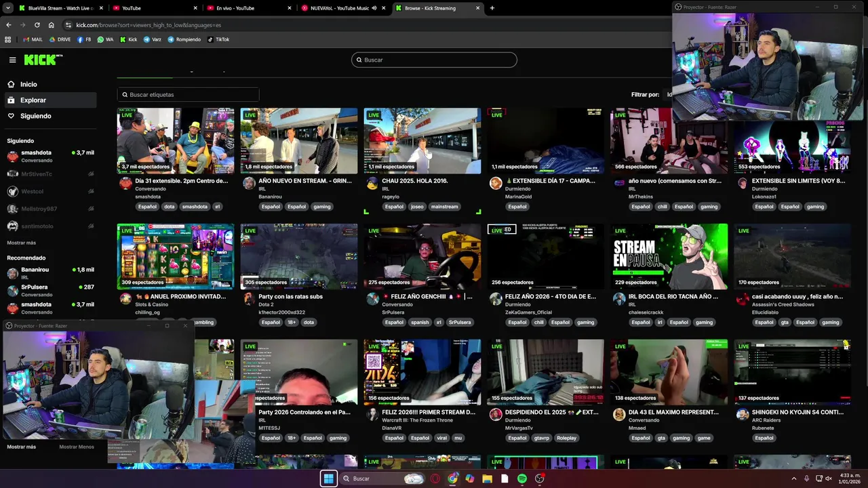868x488 pixels.
Task: Click the ZeKaGamers_Oficial channel avatar
Action: click(x=496, y=299)
